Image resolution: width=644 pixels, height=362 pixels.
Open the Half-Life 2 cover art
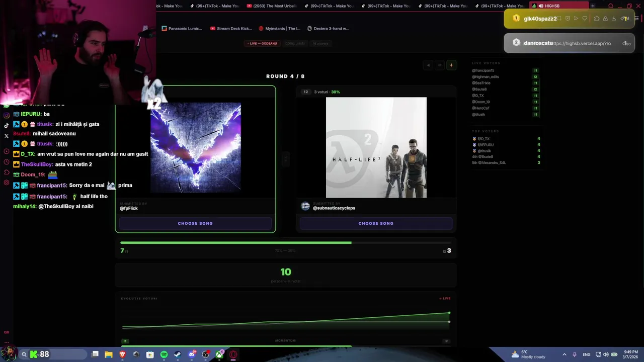376,148
